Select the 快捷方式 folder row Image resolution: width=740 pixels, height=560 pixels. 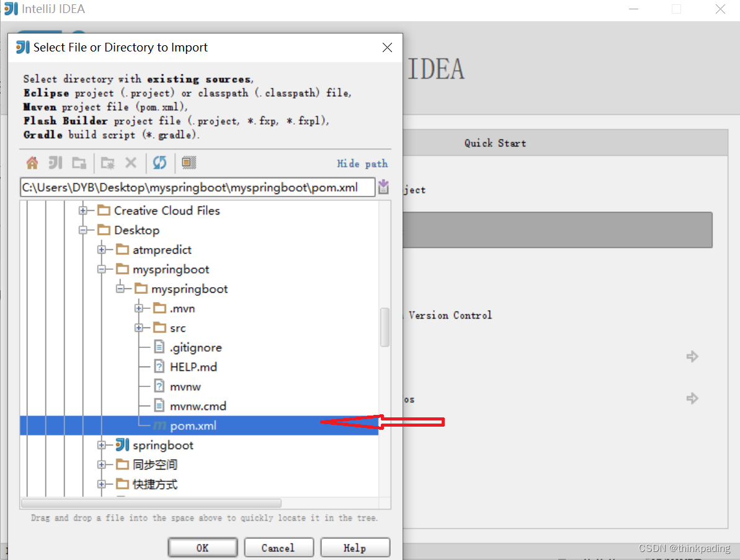[x=155, y=484]
